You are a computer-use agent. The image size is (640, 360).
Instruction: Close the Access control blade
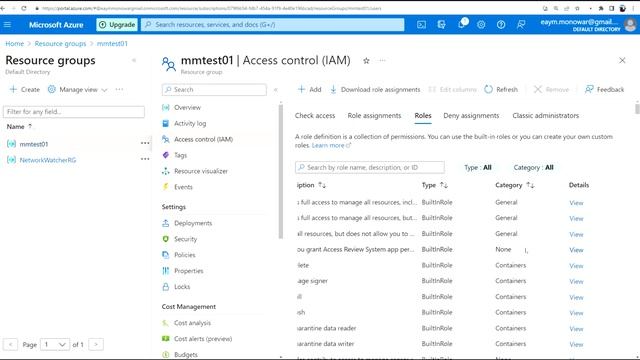click(622, 60)
